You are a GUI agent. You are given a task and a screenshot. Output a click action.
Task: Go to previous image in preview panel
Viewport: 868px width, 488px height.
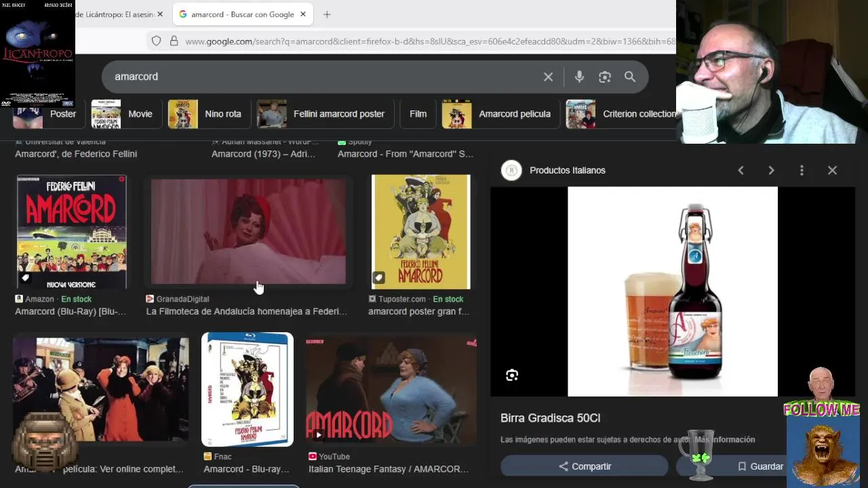(741, 171)
